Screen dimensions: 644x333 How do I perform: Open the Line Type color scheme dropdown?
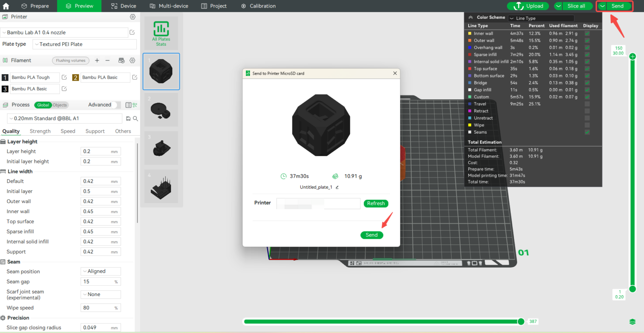[541, 18]
